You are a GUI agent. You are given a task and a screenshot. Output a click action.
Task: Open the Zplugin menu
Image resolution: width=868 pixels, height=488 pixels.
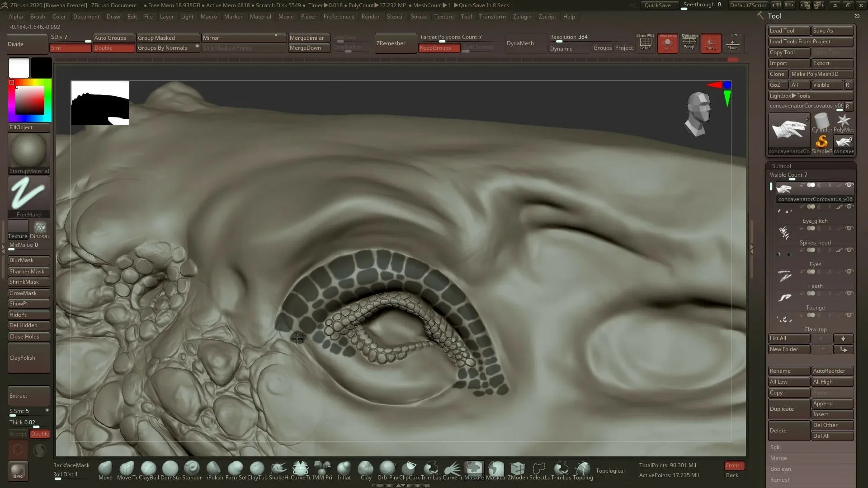point(522,17)
